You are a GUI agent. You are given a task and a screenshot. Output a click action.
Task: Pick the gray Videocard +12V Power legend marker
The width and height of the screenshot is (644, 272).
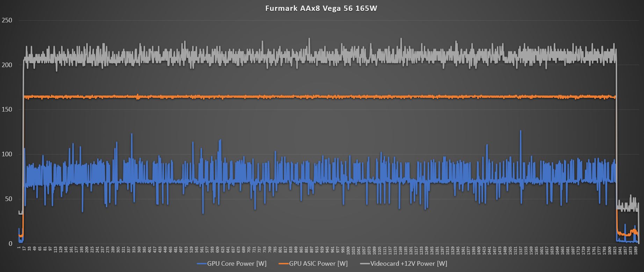[364, 264]
